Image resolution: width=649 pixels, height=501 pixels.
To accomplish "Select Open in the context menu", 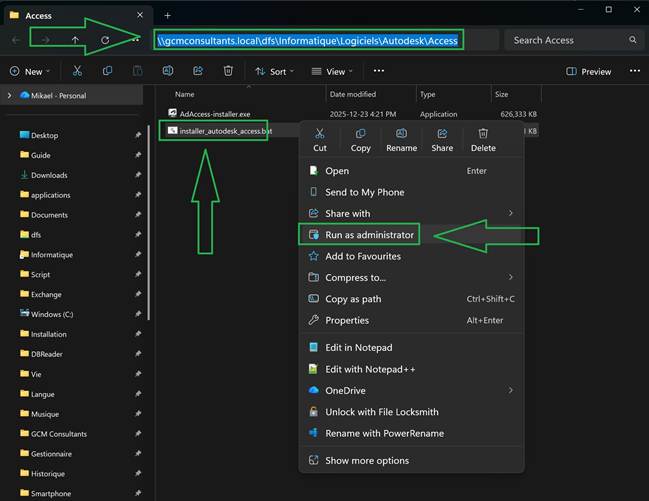I will (x=412, y=171).
